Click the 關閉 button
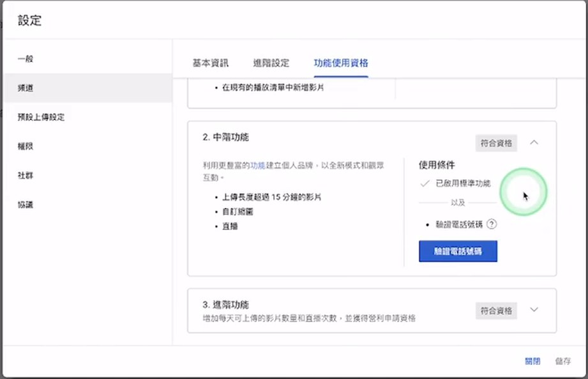The image size is (588, 379). (x=532, y=361)
